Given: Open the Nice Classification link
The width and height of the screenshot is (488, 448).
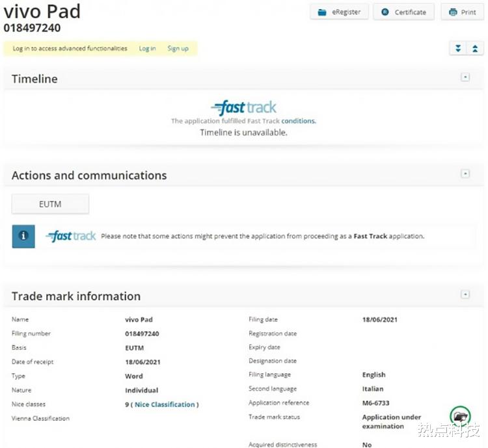Looking at the screenshot, I should point(165,404).
